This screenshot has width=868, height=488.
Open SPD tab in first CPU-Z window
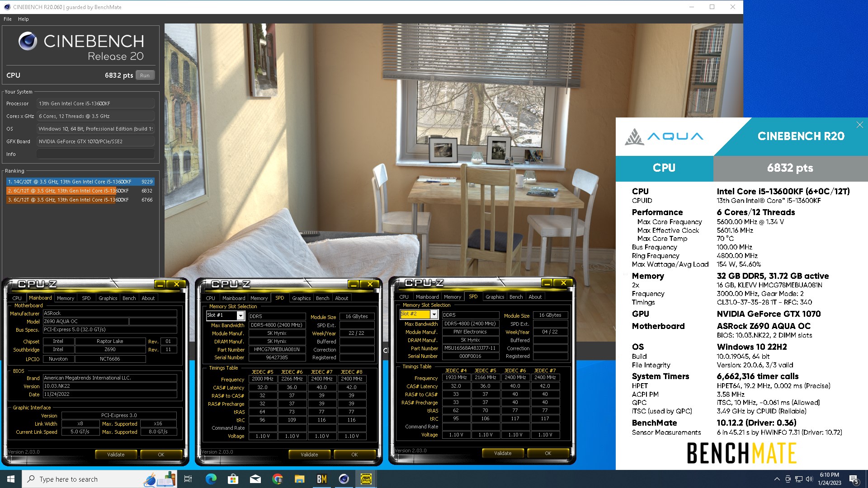coord(86,298)
